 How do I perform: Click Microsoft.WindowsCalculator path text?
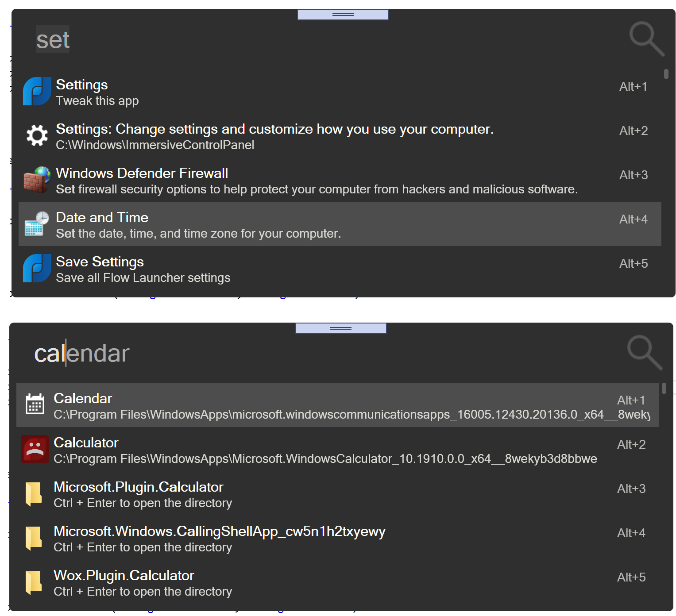point(325,459)
